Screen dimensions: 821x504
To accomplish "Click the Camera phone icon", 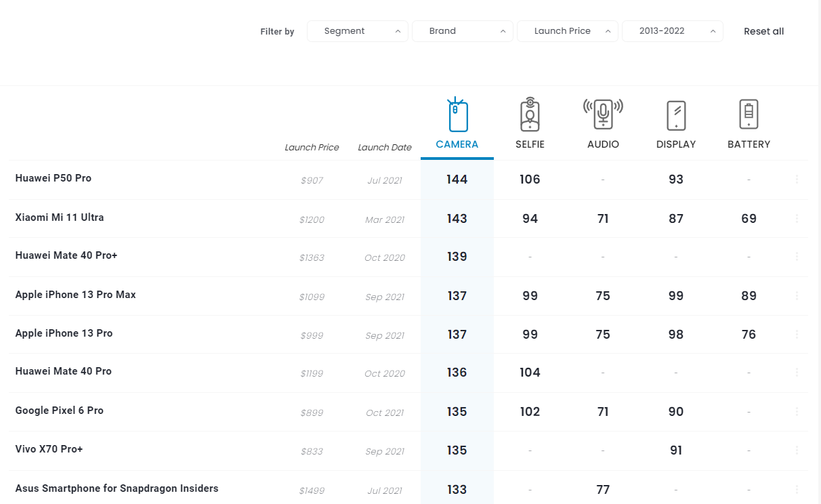I will tap(457, 115).
